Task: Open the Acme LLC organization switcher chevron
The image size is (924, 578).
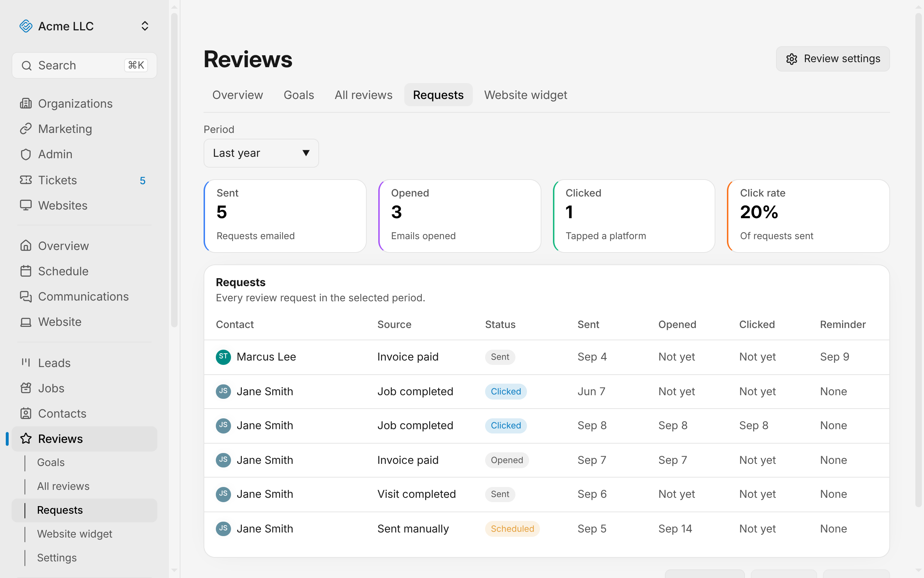Action: pyautogui.click(x=145, y=26)
